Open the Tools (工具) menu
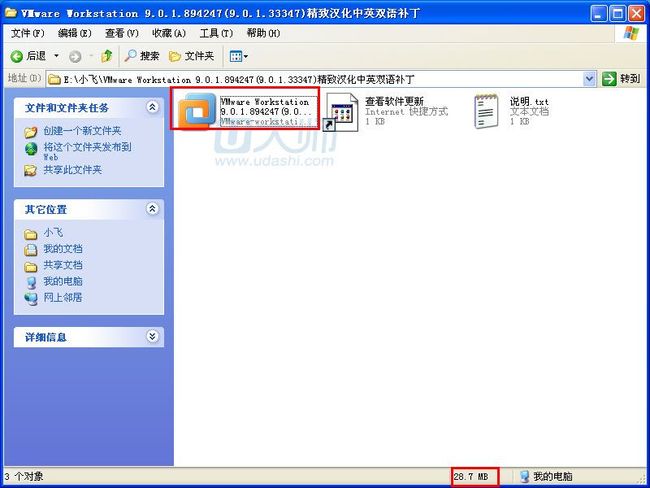Screen dimensions: 650x488 [x=216, y=33]
